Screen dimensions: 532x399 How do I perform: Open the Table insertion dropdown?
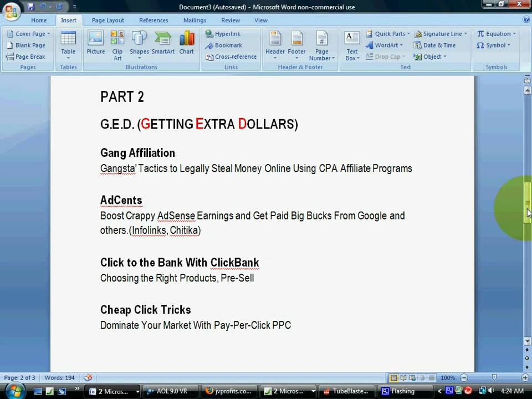(x=68, y=45)
